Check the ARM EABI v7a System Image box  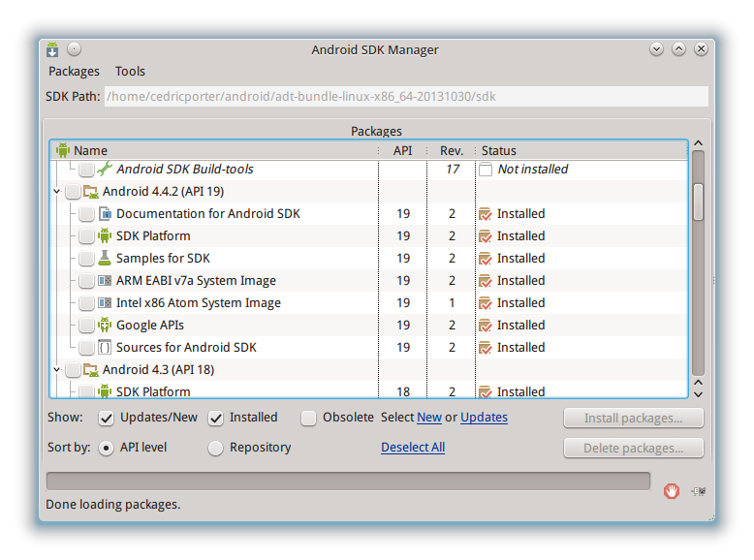[86, 280]
